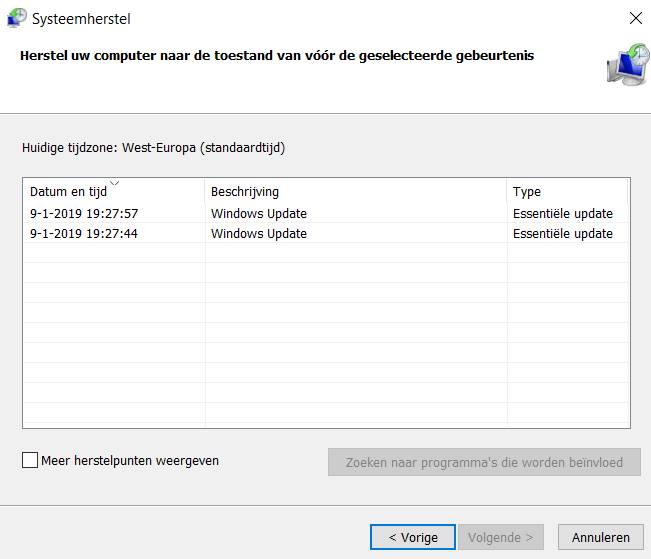Select restore point 9-1-2019 19:27:44

[326, 233]
